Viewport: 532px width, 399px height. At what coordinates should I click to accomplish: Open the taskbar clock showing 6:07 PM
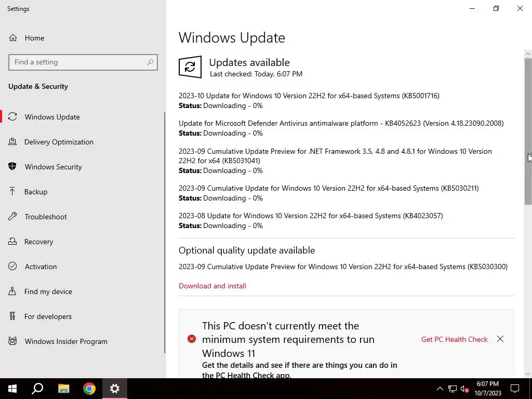coord(487,389)
